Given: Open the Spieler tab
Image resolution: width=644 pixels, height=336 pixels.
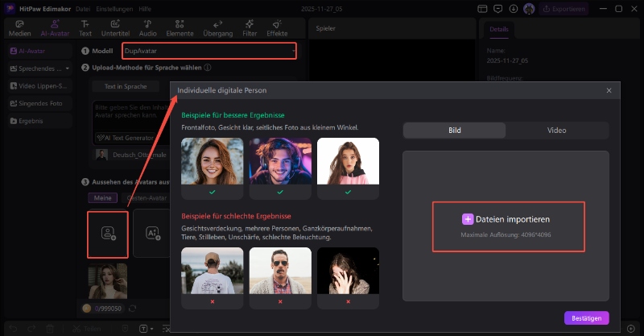Looking at the screenshot, I should pos(325,28).
